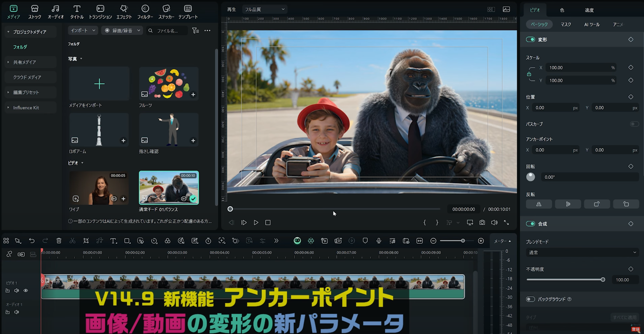
Task: Switch to the ストック tab
Action: pos(35,12)
